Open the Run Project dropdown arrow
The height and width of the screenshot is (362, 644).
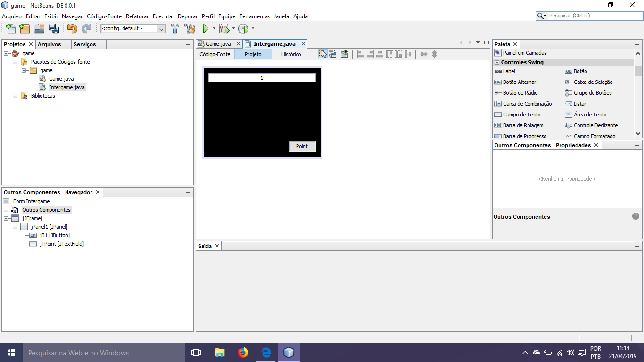coord(214,28)
